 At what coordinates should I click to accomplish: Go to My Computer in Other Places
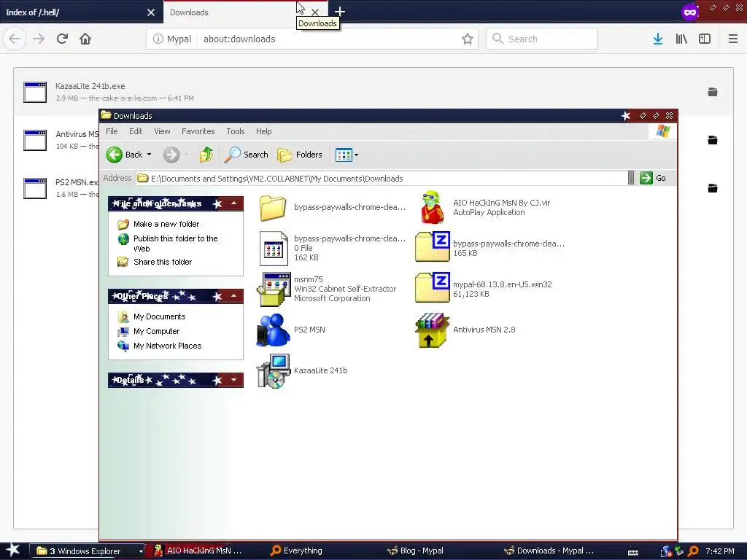coord(156,332)
